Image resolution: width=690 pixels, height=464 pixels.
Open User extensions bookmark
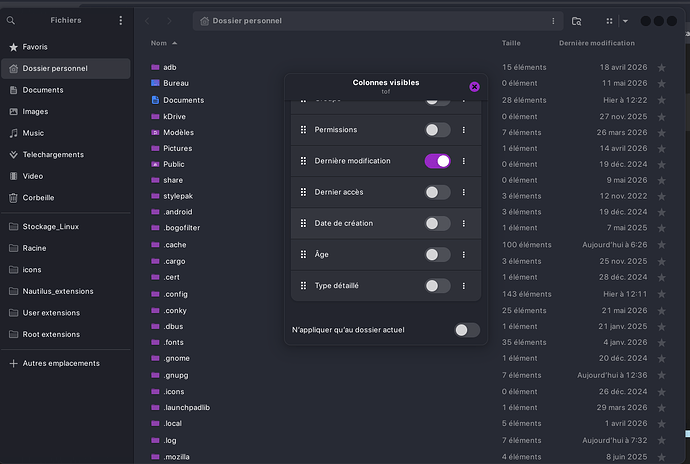click(66, 313)
